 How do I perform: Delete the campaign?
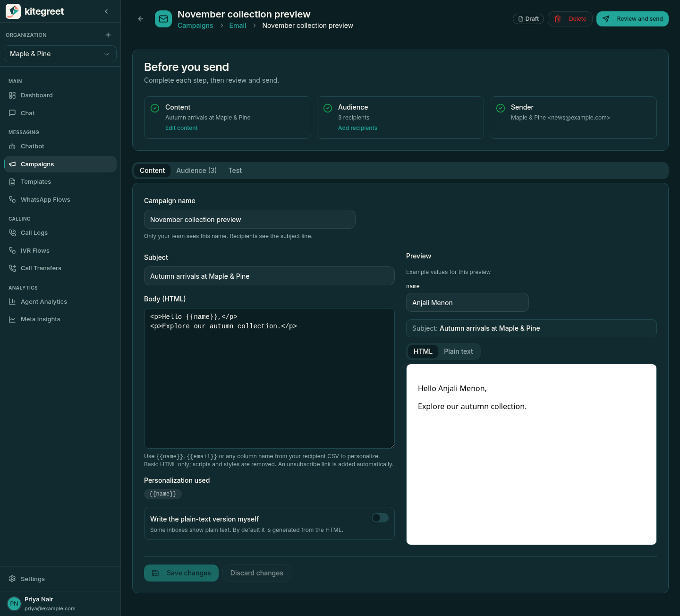570,19
